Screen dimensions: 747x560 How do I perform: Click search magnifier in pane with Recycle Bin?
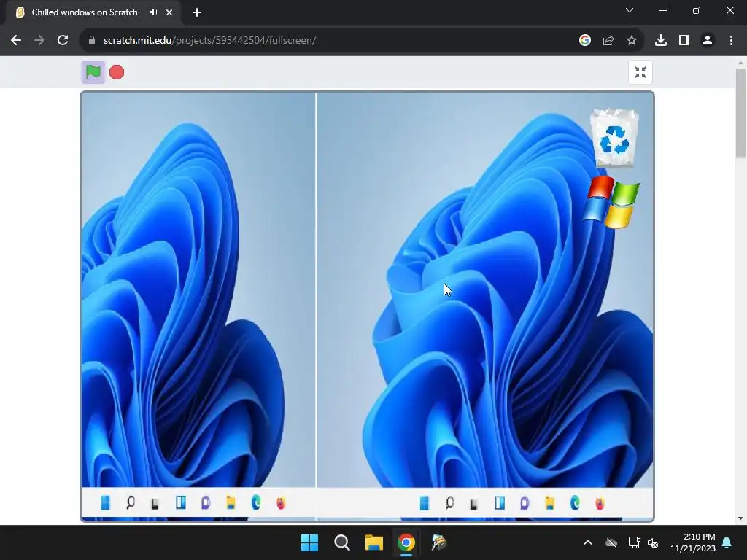click(x=449, y=503)
